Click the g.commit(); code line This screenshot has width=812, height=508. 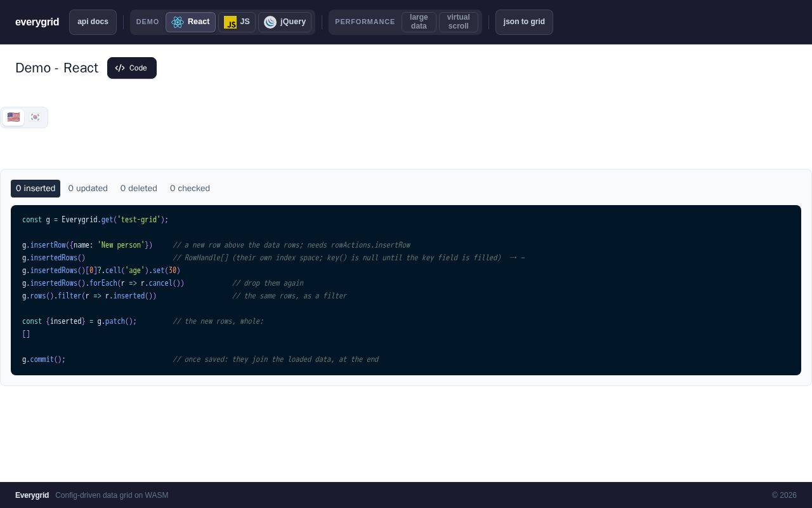tap(44, 359)
